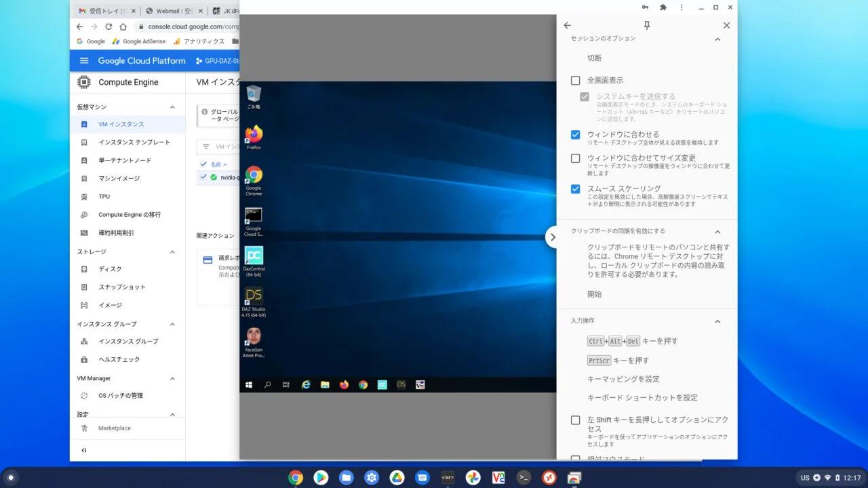Uncheck ウィンドウに合わせる checkbox

575,135
